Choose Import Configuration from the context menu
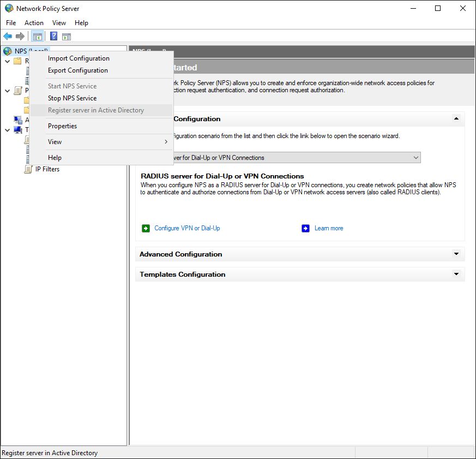This screenshot has height=459, width=476. pos(101,58)
